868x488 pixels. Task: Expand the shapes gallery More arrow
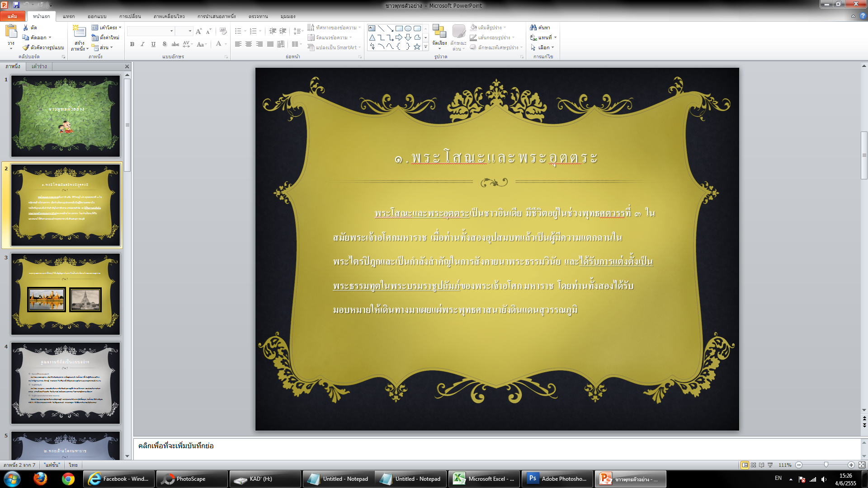click(x=425, y=47)
